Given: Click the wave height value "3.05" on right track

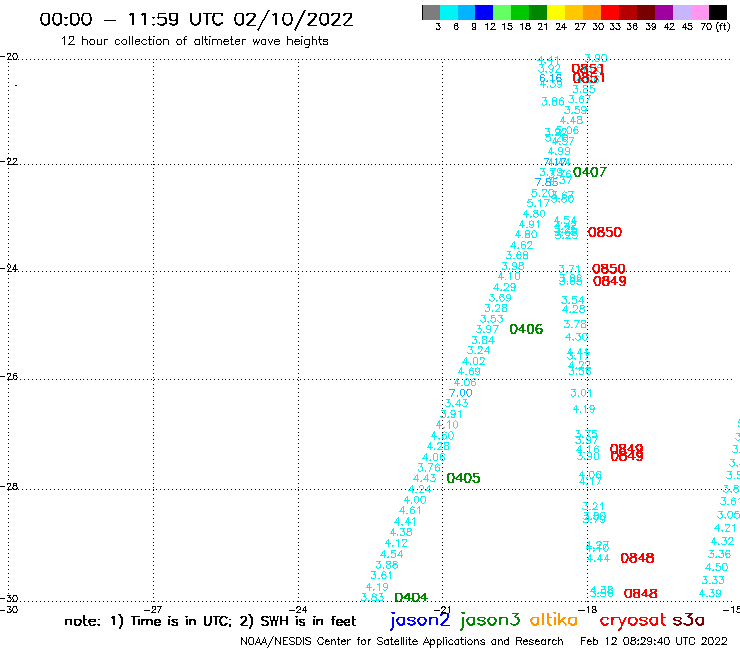Looking at the screenshot, I should click(x=728, y=515).
